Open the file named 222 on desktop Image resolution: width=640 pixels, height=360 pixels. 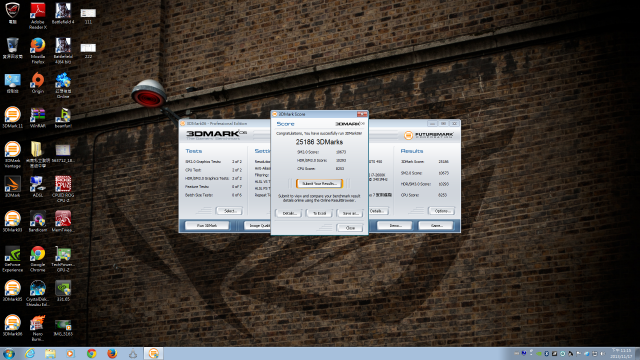[88, 50]
